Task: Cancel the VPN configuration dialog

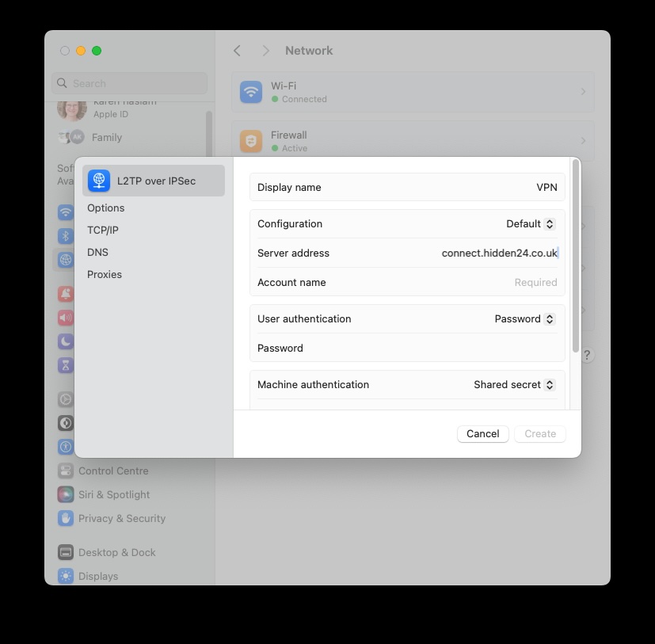Action: (483, 434)
